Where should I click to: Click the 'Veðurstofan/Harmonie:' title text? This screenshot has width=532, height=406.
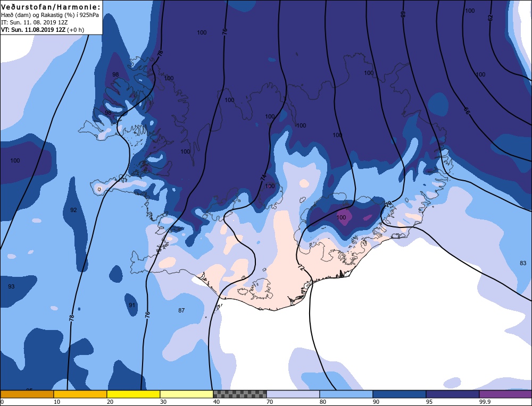point(51,7)
